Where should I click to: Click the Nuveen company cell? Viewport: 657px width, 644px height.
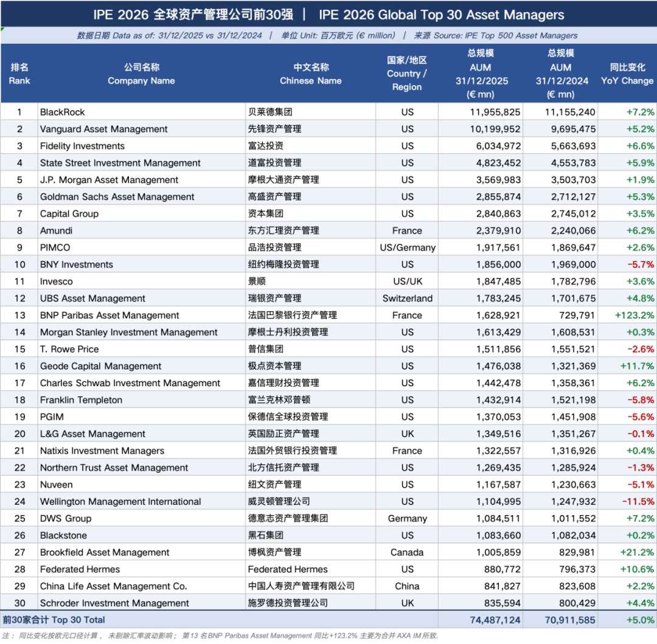(142, 485)
